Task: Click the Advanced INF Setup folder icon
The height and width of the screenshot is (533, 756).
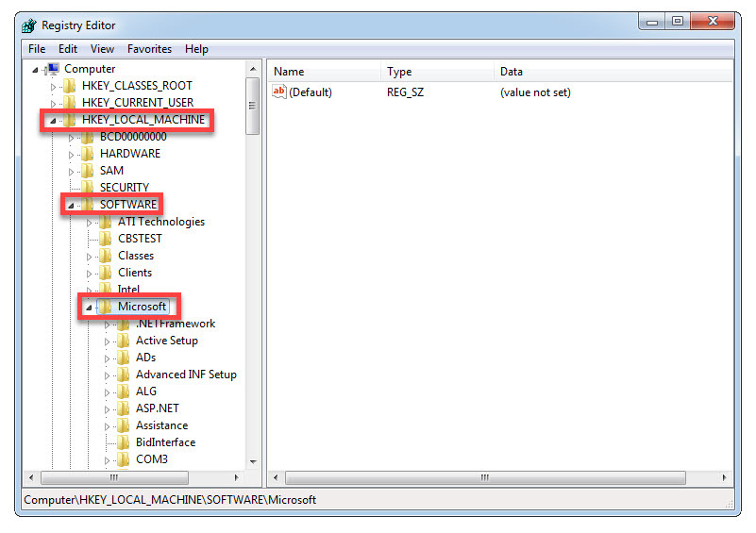Action: click(x=124, y=375)
